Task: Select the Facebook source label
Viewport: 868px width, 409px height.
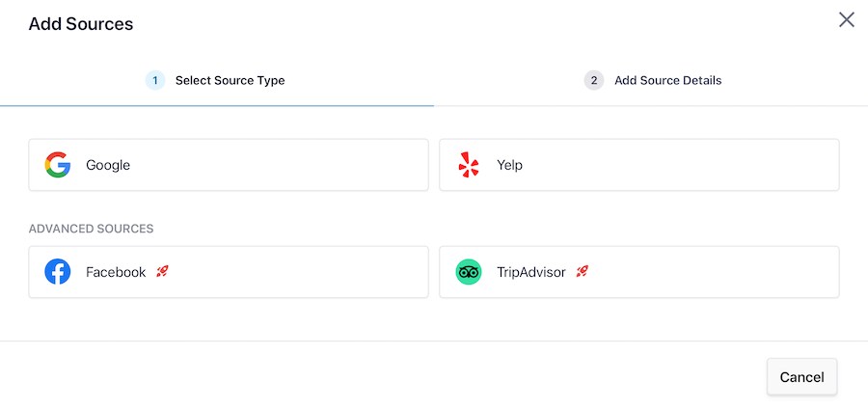Action: (x=116, y=272)
